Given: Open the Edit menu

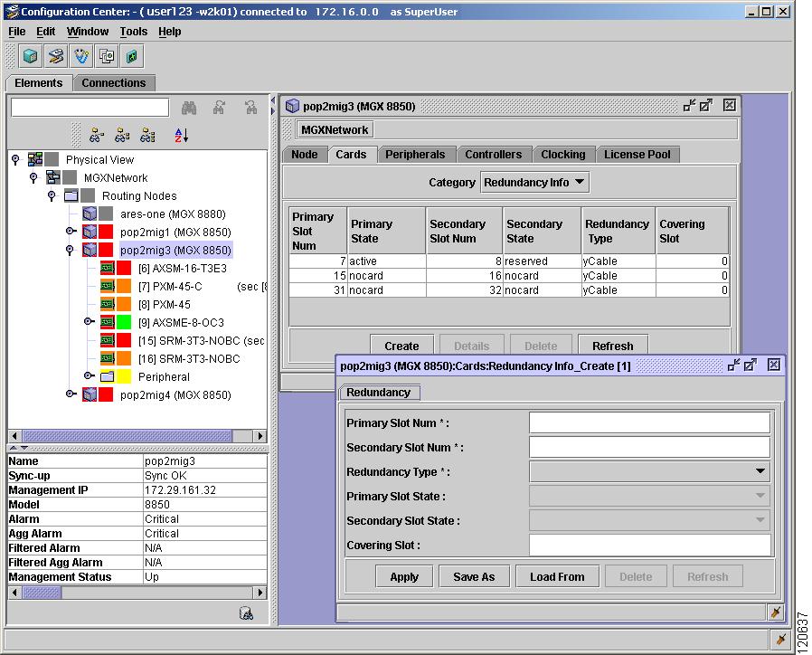Looking at the screenshot, I should (45, 32).
